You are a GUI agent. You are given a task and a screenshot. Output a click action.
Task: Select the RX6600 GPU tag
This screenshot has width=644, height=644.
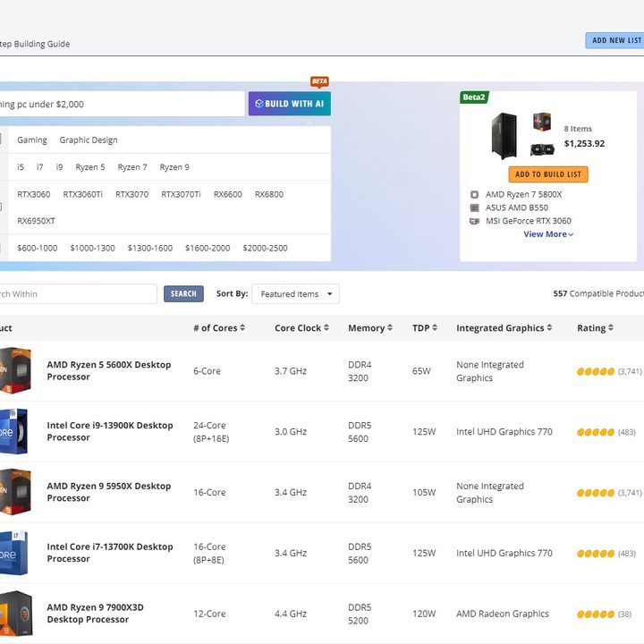227,194
